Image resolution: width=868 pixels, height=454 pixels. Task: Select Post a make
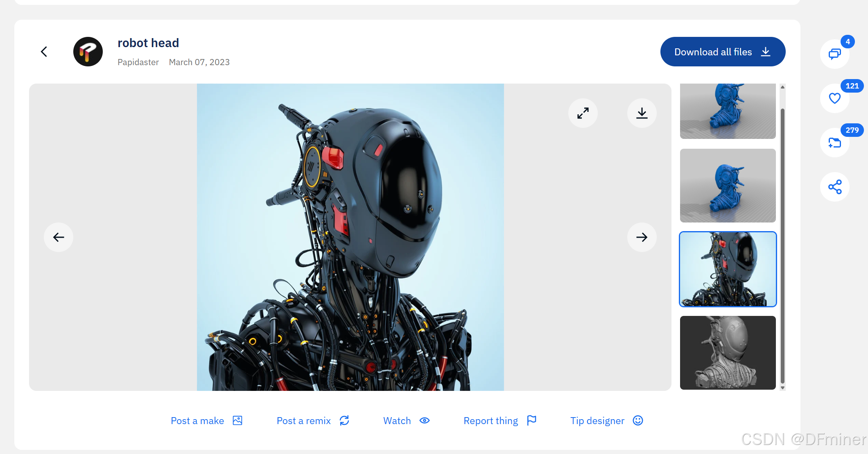pyautogui.click(x=206, y=421)
